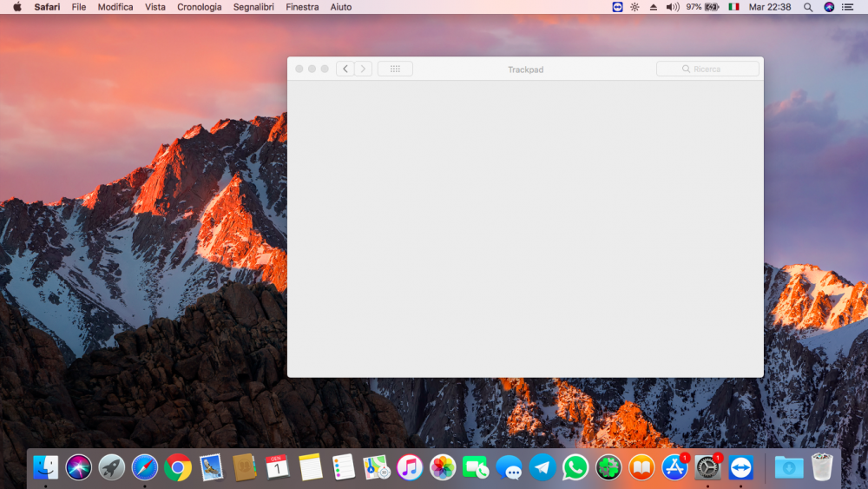The width and height of the screenshot is (868, 489).
Task: Open the Segnalibri menu
Action: point(253,7)
